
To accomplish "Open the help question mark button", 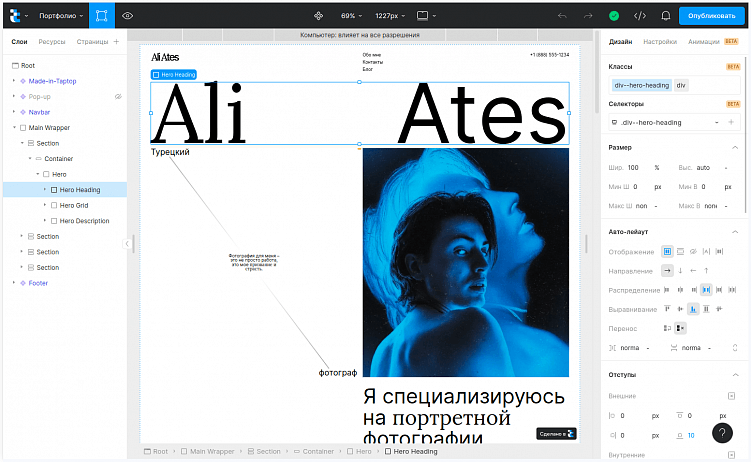I will coord(722,433).
